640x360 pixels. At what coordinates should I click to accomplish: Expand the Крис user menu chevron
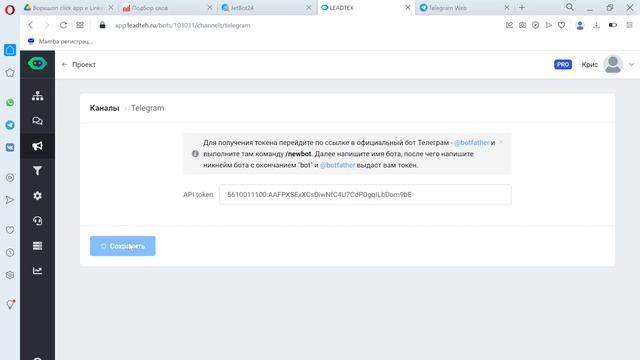click(631, 64)
